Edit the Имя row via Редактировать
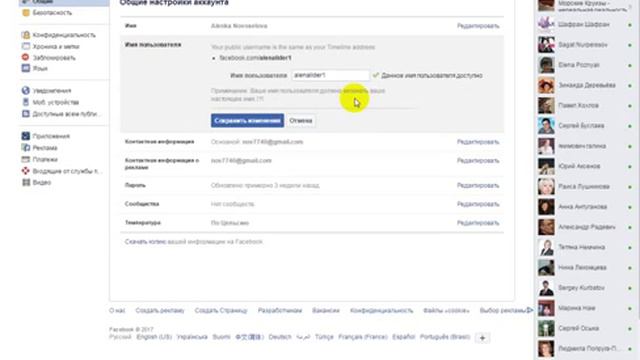 coord(478,26)
